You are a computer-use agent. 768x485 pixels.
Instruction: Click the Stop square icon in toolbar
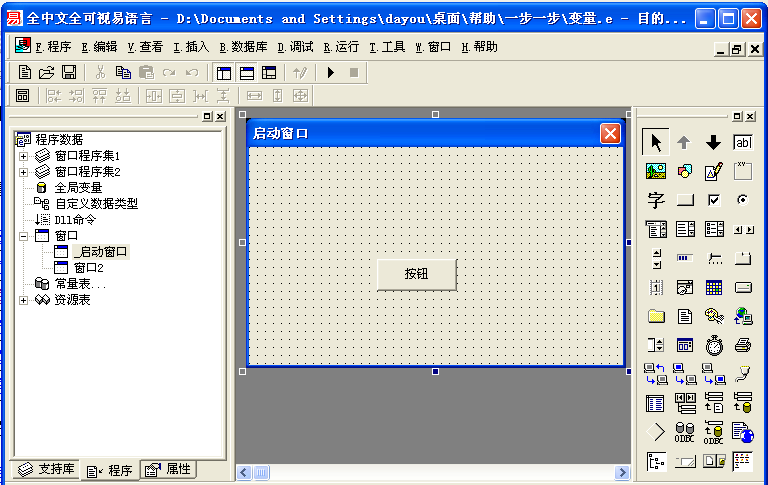[x=354, y=73]
